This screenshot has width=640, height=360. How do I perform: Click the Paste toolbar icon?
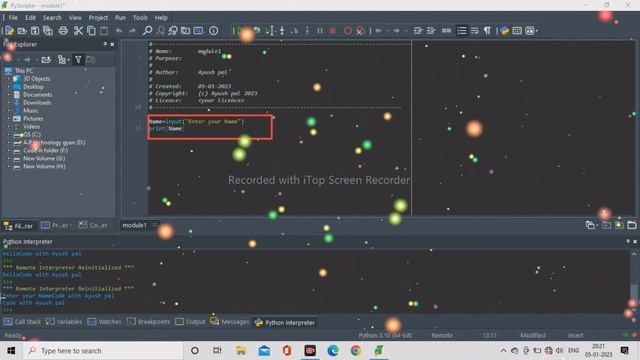click(104, 31)
